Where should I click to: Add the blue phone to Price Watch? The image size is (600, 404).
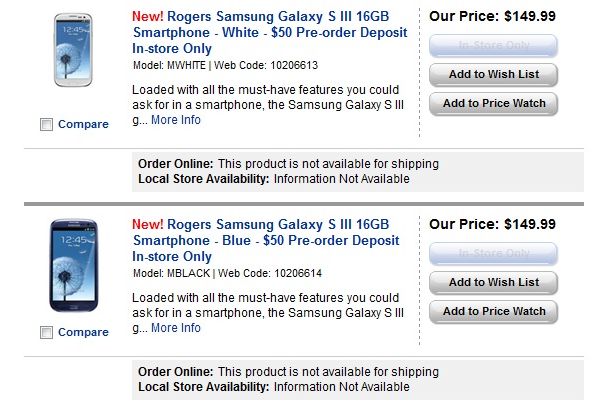click(x=493, y=312)
